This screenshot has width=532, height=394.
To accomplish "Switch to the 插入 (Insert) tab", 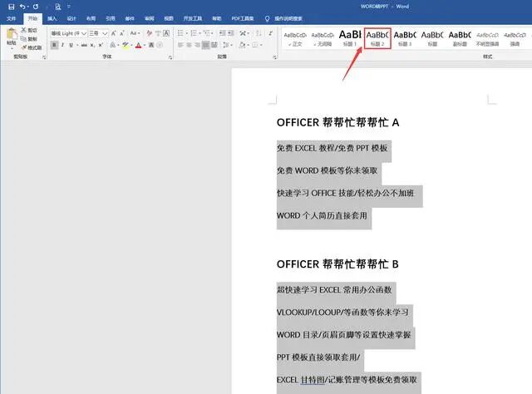I will coord(52,18).
